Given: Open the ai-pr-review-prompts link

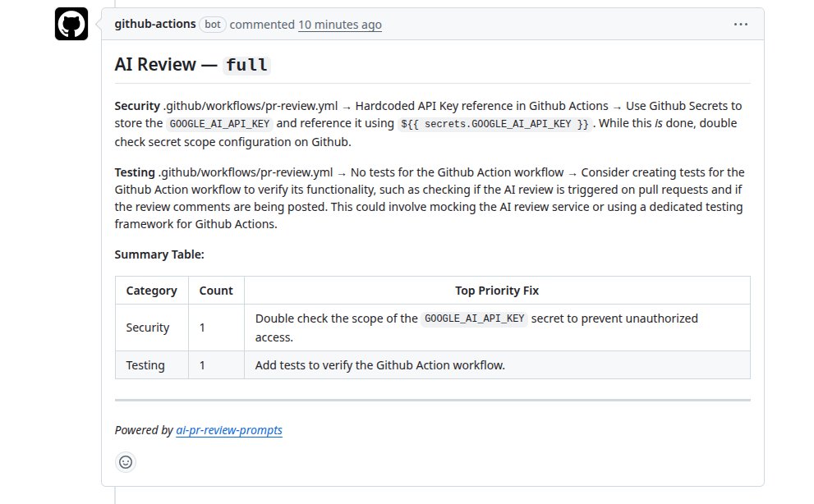Looking at the screenshot, I should (x=229, y=430).
